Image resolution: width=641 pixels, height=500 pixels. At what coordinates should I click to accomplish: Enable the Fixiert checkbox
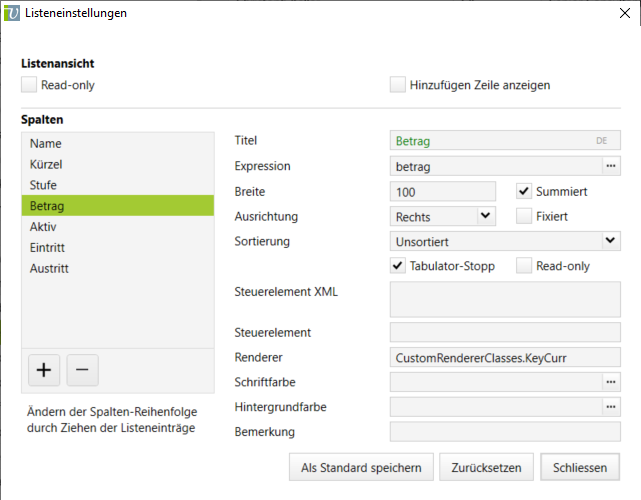point(524,215)
